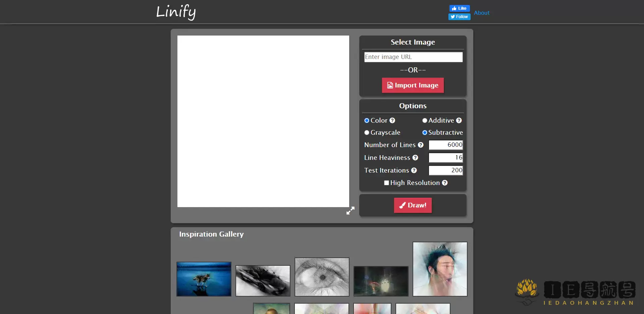Click the help icon beside Number of Lines

(x=420, y=145)
